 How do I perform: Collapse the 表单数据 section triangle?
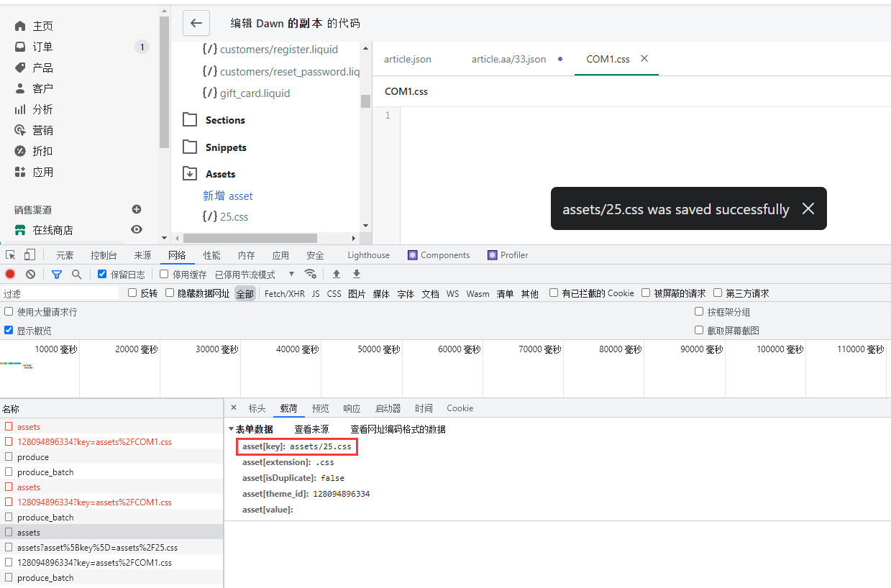(x=231, y=429)
